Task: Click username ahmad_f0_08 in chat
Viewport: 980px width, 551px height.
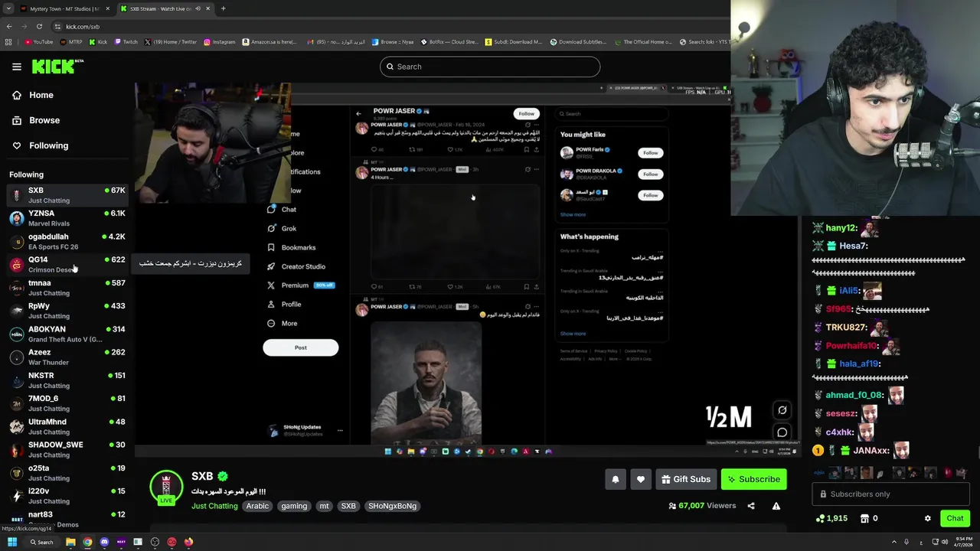Action: coord(854,396)
